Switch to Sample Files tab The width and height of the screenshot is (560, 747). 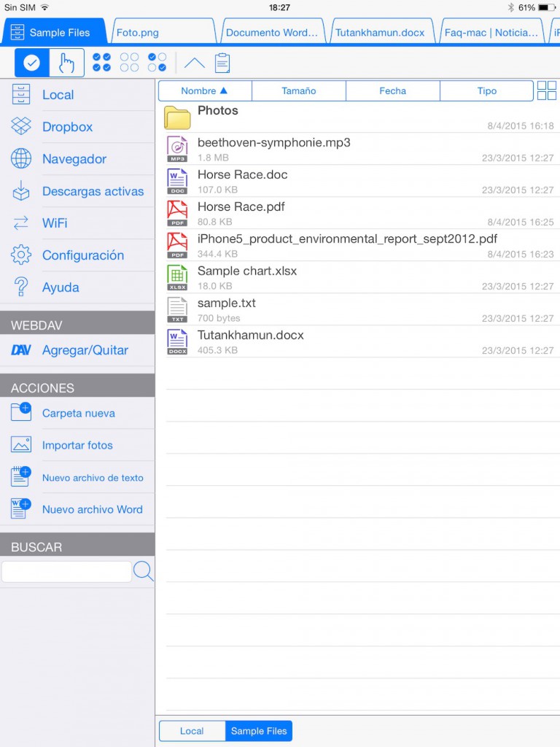53,32
